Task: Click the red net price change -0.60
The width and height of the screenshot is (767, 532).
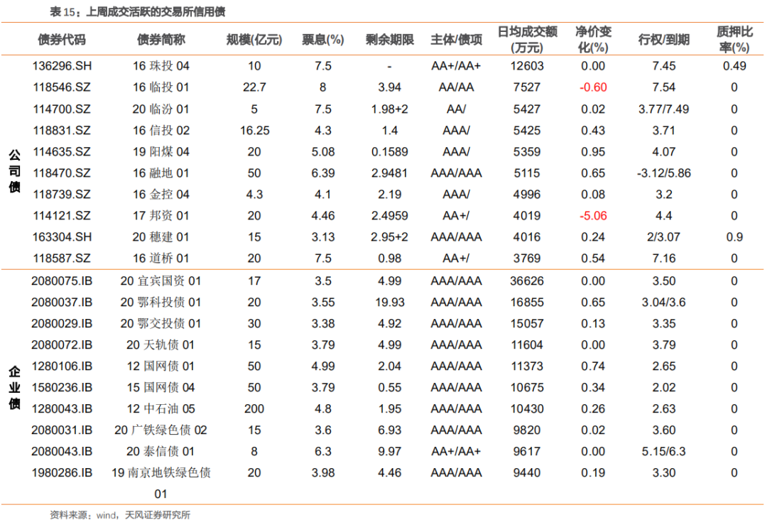Action: point(593,87)
